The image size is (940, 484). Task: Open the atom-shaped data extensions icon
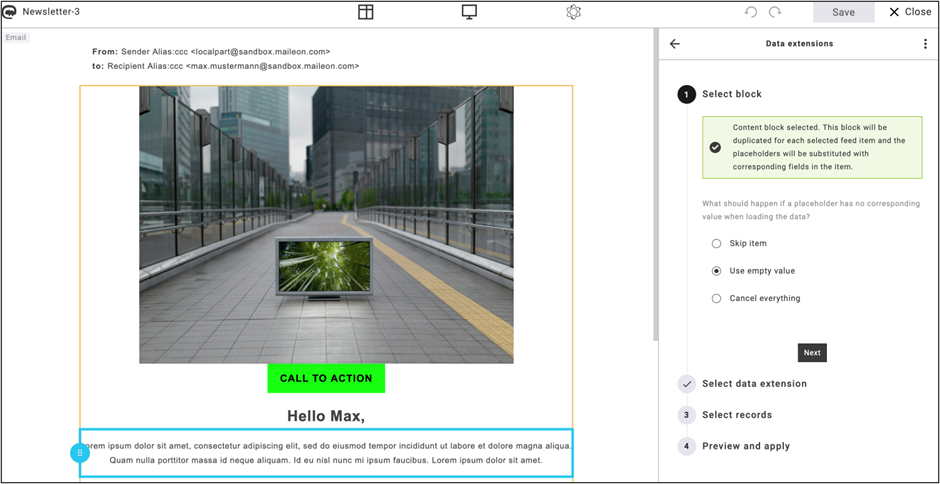[x=574, y=12]
